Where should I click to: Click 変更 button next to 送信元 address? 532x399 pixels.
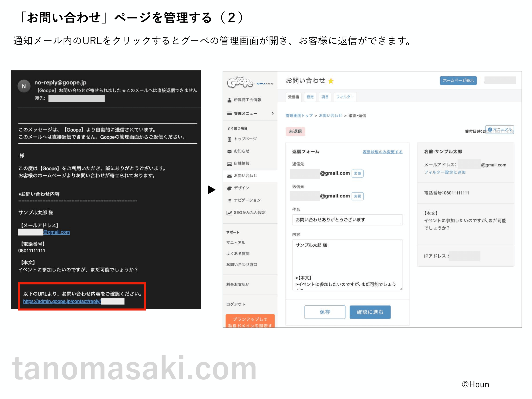[357, 196]
